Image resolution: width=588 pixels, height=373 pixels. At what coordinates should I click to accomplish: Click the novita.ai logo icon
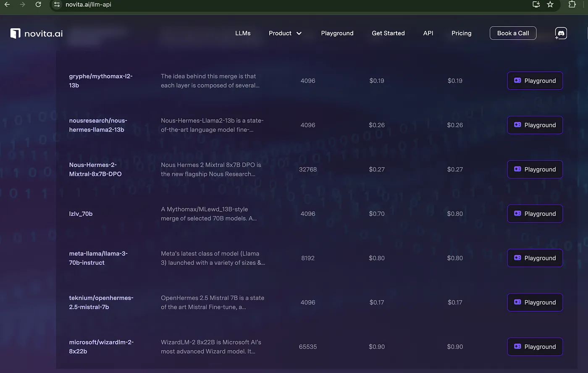16,33
